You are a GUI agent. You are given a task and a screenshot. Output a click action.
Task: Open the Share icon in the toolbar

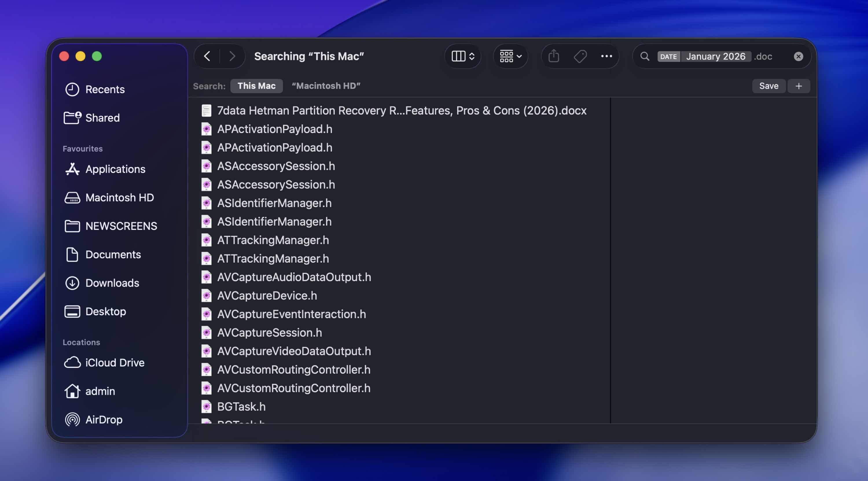[x=553, y=56]
